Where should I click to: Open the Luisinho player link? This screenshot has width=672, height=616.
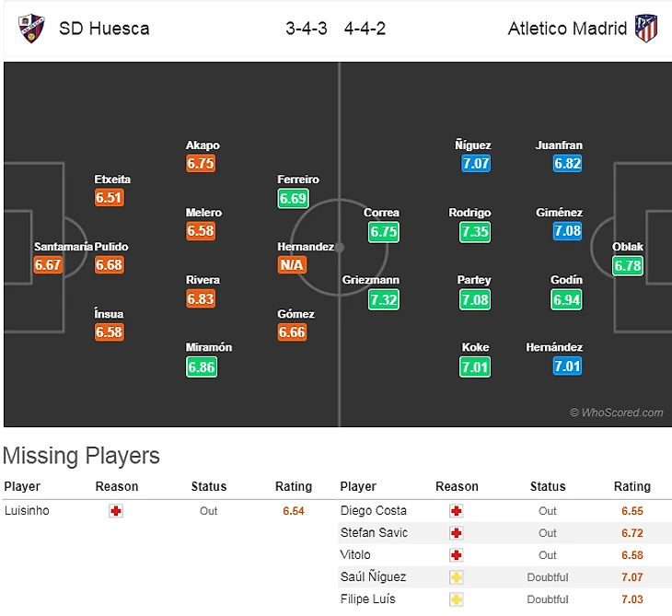coord(27,511)
